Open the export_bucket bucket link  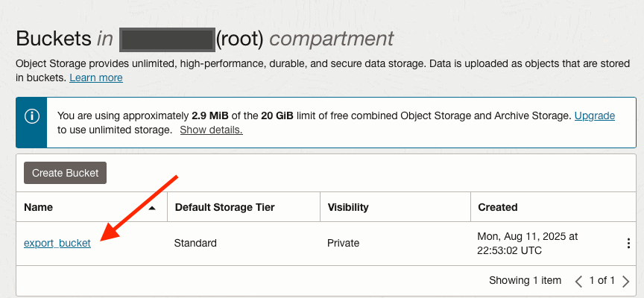57,243
